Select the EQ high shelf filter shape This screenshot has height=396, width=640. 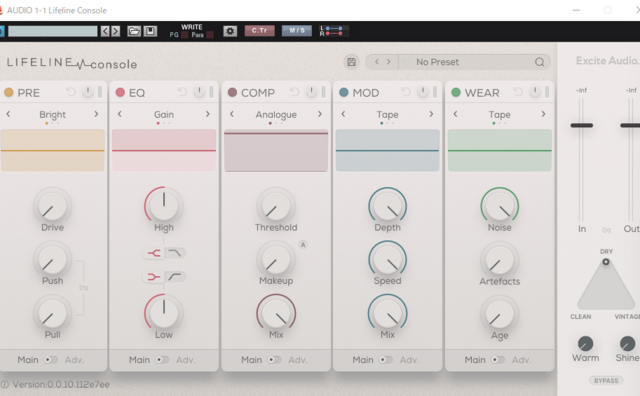(x=175, y=253)
